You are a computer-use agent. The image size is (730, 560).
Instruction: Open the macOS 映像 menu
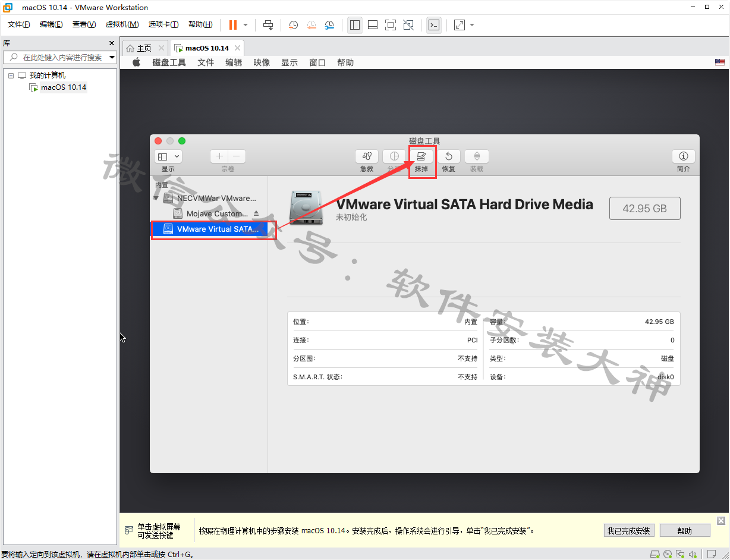click(x=262, y=62)
